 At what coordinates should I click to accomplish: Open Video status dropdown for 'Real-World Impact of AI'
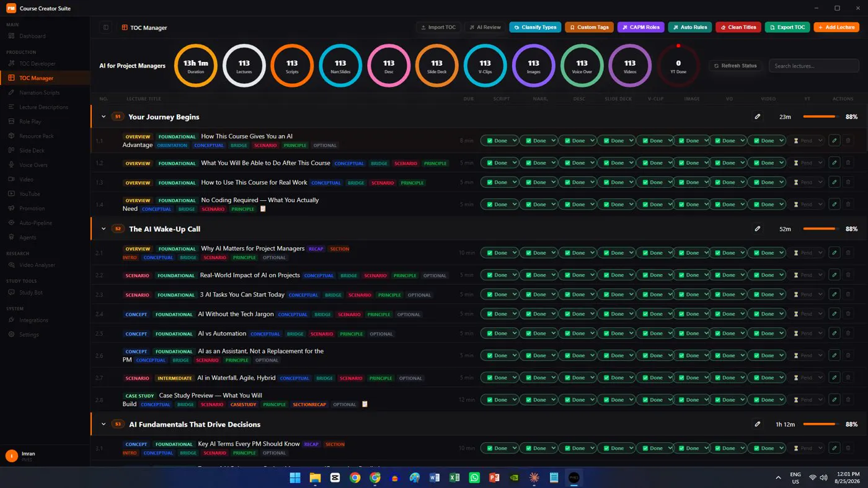point(767,275)
